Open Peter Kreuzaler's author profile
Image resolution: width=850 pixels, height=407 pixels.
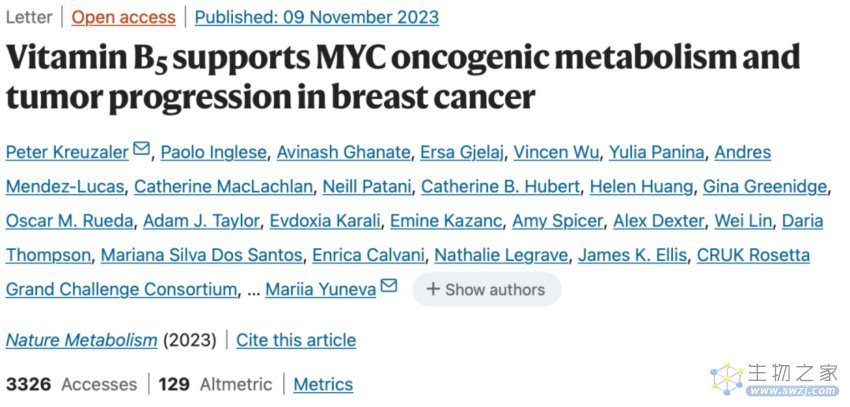[x=67, y=152]
